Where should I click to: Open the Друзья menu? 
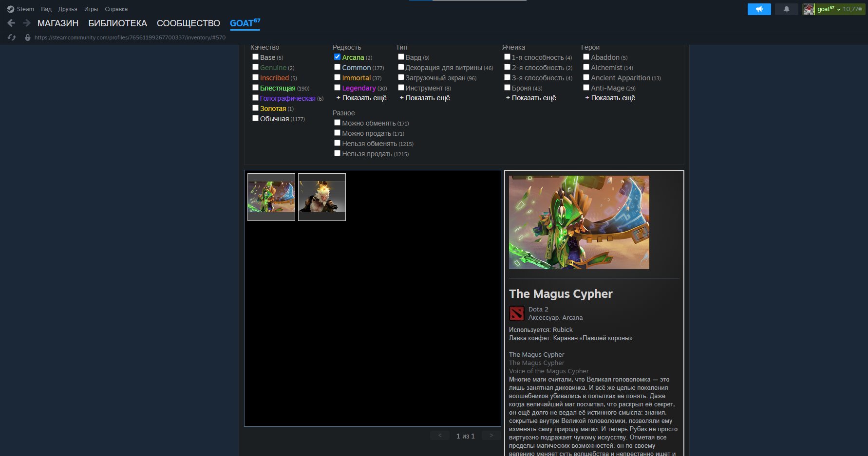pos(68,9)
